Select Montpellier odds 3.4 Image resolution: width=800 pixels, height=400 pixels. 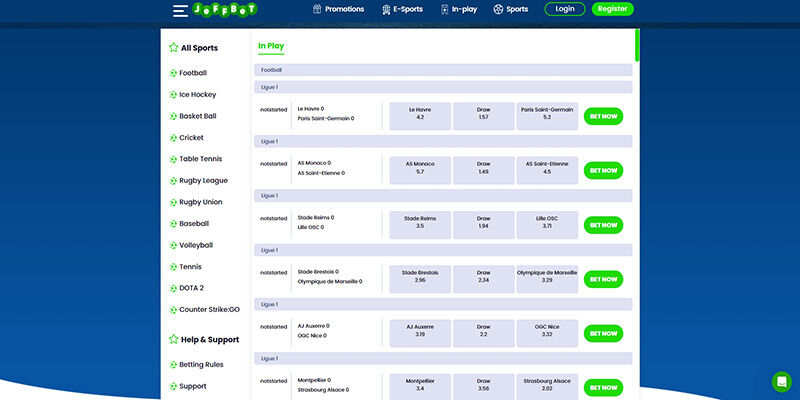coord(420,387)
